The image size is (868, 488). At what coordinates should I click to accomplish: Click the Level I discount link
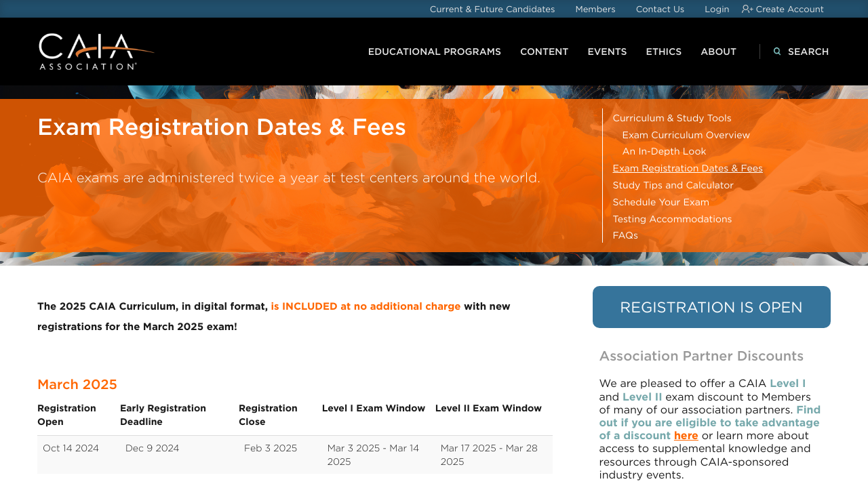(x=787, y=384)
